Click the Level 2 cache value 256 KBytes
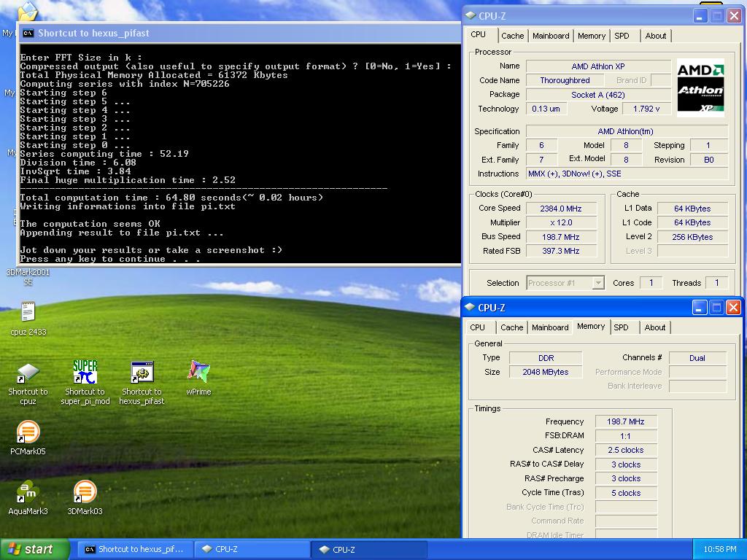747x560 pixels. 692,237
